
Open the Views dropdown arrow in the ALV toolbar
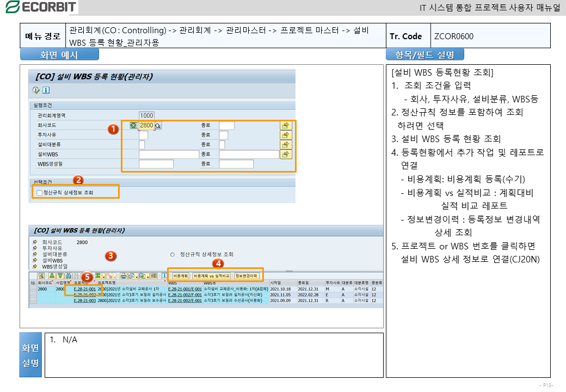pos(137,277)
